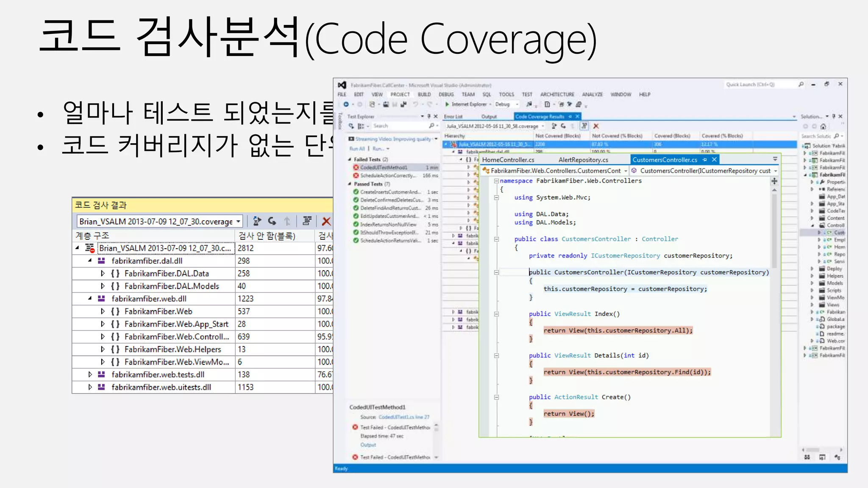The image size is (868, 488).
Task: Click the Solution Explorer home icon
Action: click(823, 126)
